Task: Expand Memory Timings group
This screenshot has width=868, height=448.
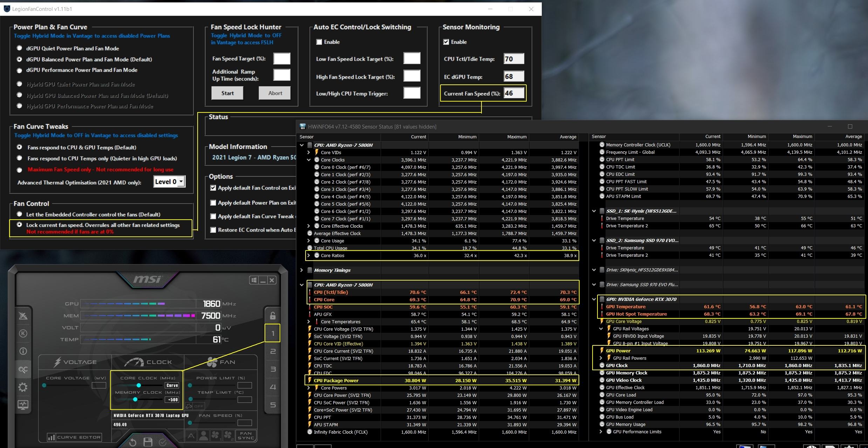Action: click(x=302, y=270)
